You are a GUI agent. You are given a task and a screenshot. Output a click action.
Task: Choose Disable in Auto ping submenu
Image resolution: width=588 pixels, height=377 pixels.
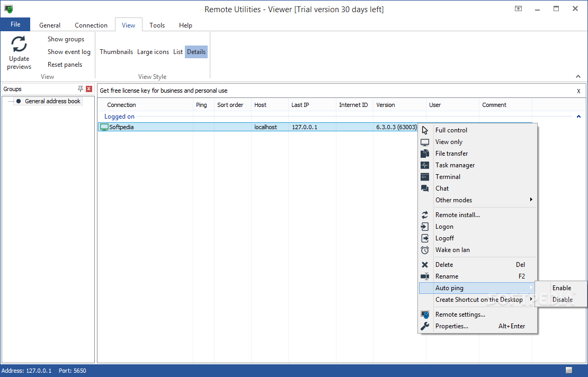click(562, 299)
